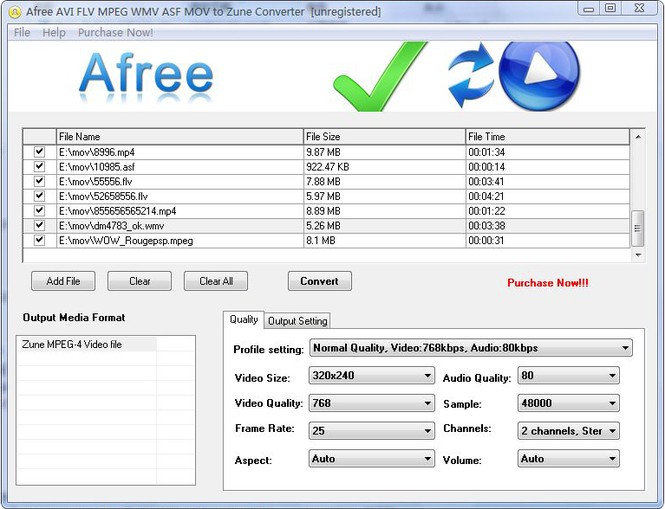The width and height of the screenshot is (665, 509).
Task: Click file list scrollbar up arrow
Action: (638, 137)
